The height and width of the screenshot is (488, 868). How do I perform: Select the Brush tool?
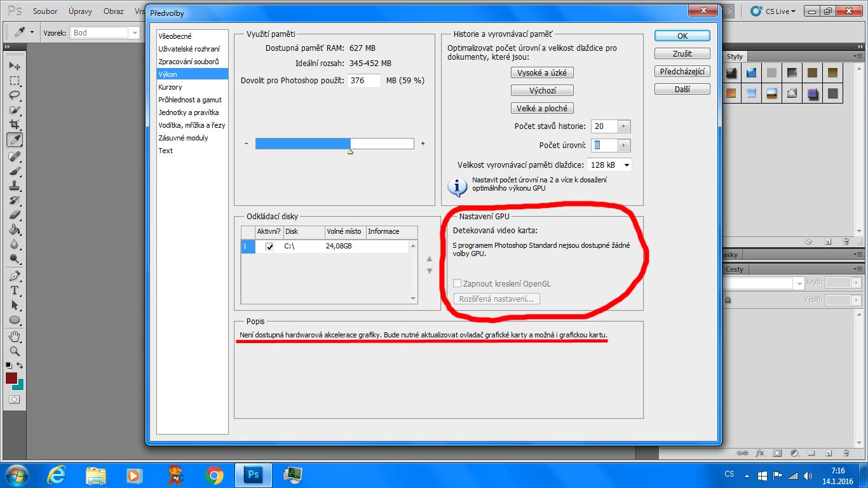14,171
